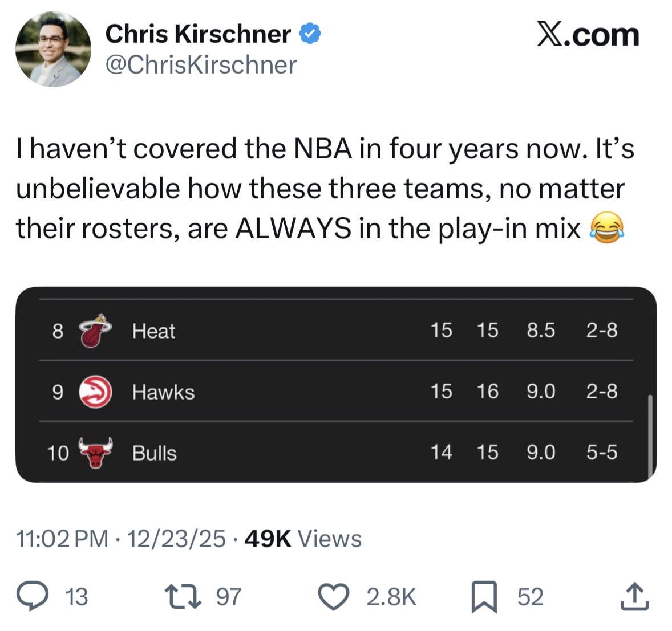Click the 2.8K likes count
This screenshot has height=631, width=672.
[391, 597]
